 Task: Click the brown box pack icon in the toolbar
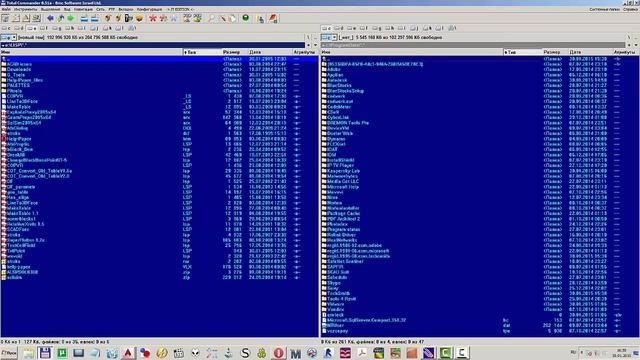139,18
